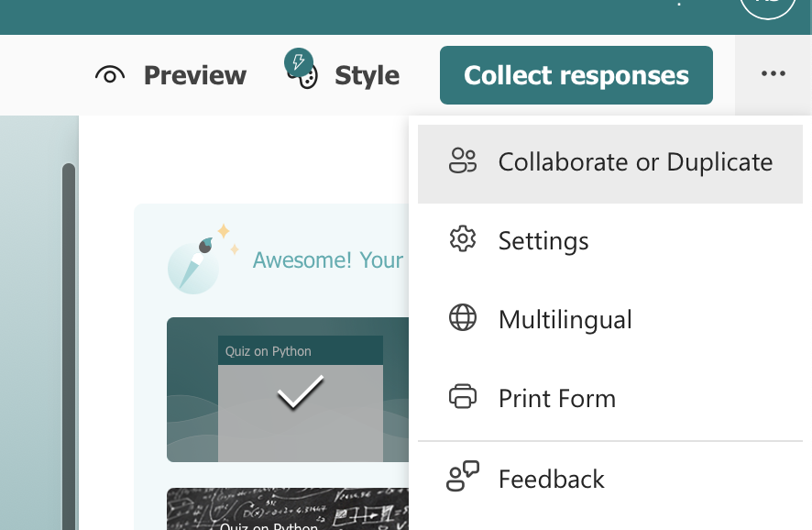Click the printer icon beside Print Form

pos(464,397)
